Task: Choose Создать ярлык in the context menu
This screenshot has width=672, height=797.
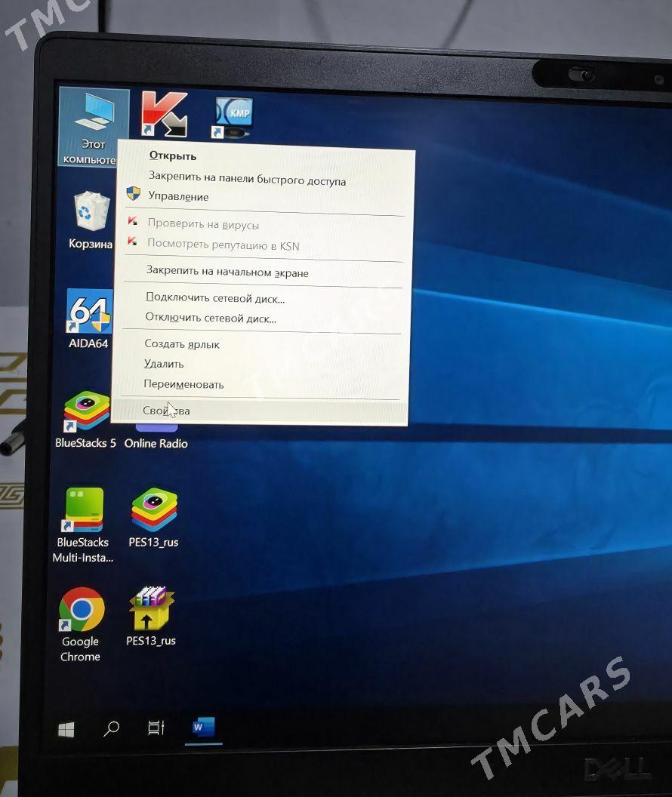Action: point(261,344)
